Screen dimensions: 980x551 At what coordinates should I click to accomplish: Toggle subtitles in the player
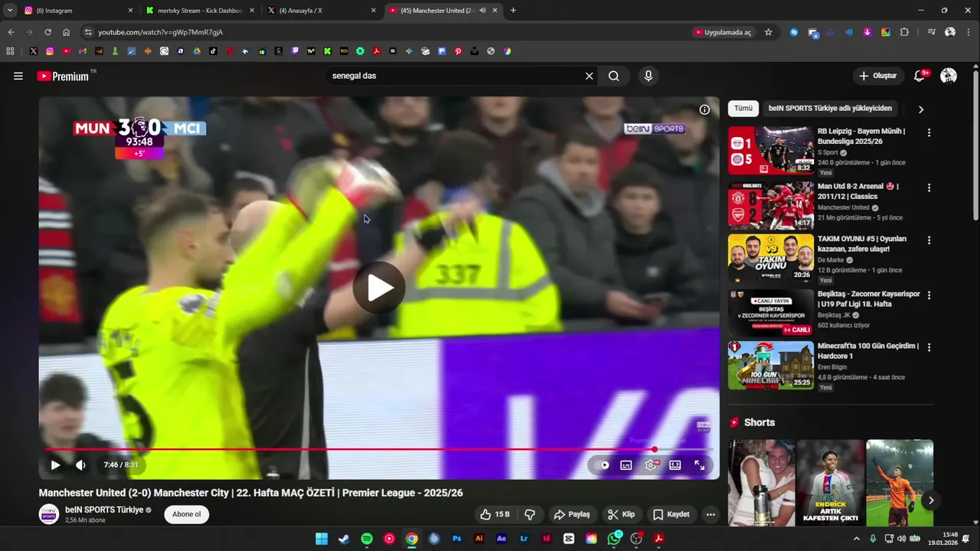coord(626,465)
